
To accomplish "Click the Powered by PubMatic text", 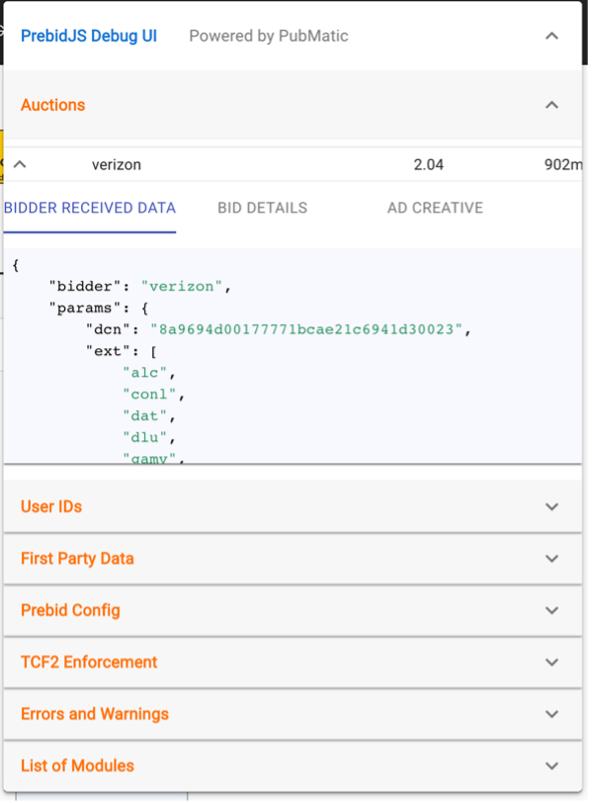I will point(268,36).
